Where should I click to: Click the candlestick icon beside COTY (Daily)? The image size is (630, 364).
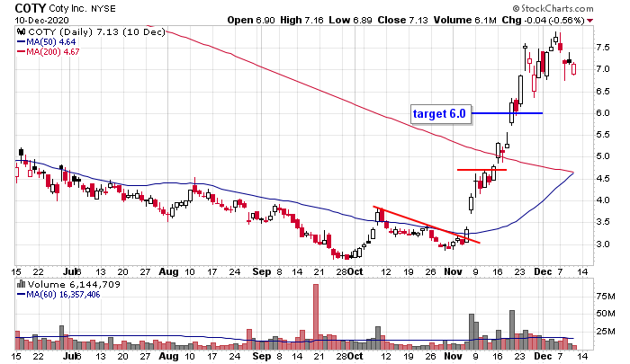click(x=22, y=31)
